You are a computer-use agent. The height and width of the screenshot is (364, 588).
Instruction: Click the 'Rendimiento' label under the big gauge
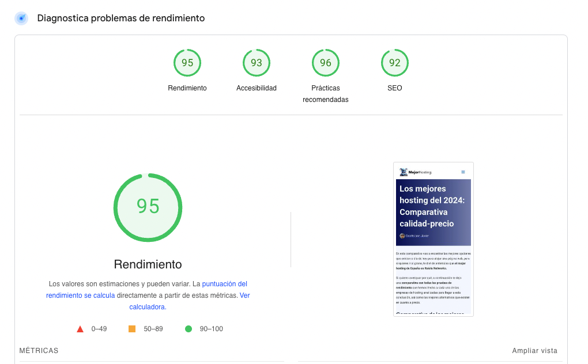click(148, 264)
